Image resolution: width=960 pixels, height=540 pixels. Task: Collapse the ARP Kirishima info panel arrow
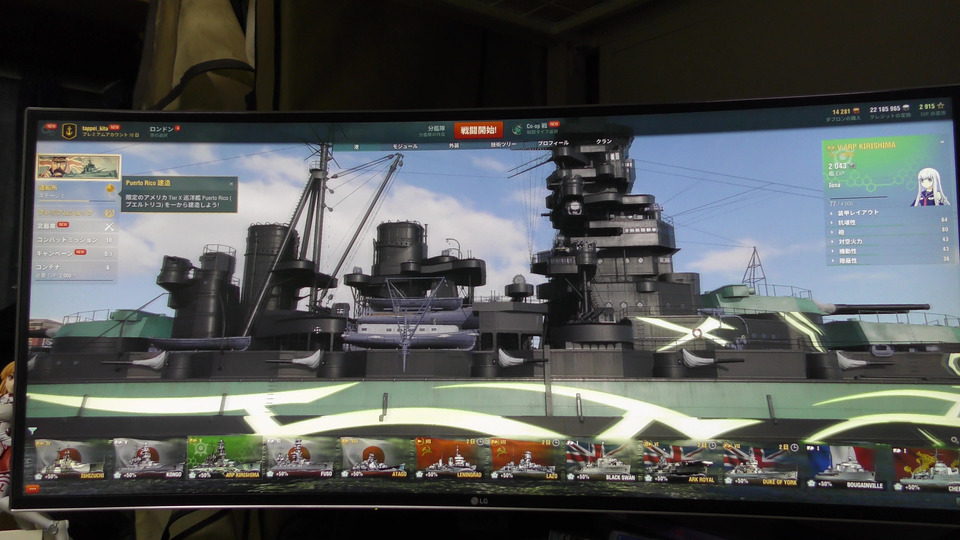click(942, 142)
